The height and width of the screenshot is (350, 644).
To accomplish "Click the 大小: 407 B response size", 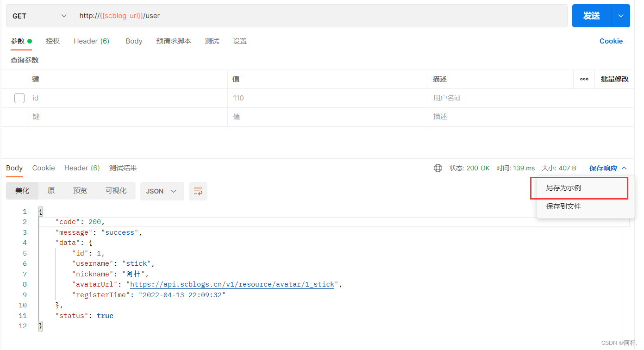I will tap(559, 168).
